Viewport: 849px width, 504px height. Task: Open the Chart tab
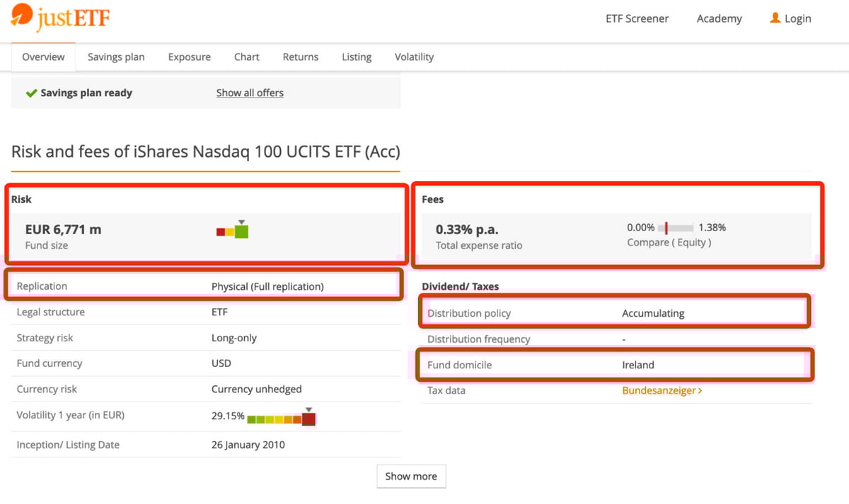pos(246,57)
